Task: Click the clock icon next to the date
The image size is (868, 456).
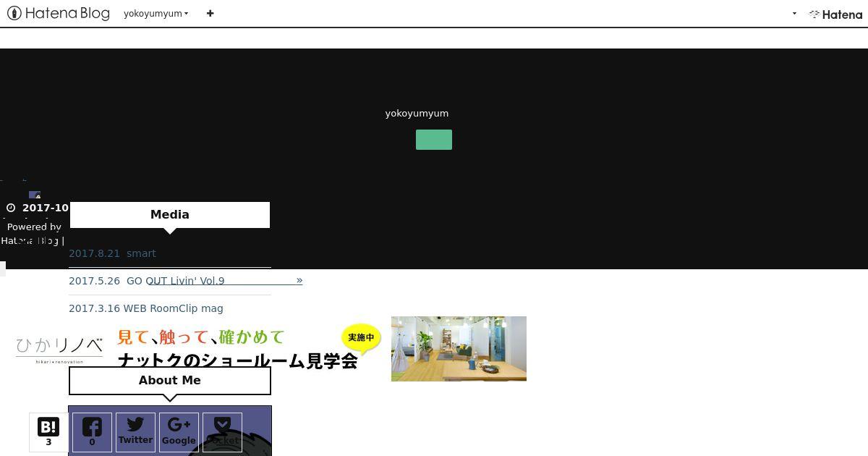Action: [x=11, y=208]
